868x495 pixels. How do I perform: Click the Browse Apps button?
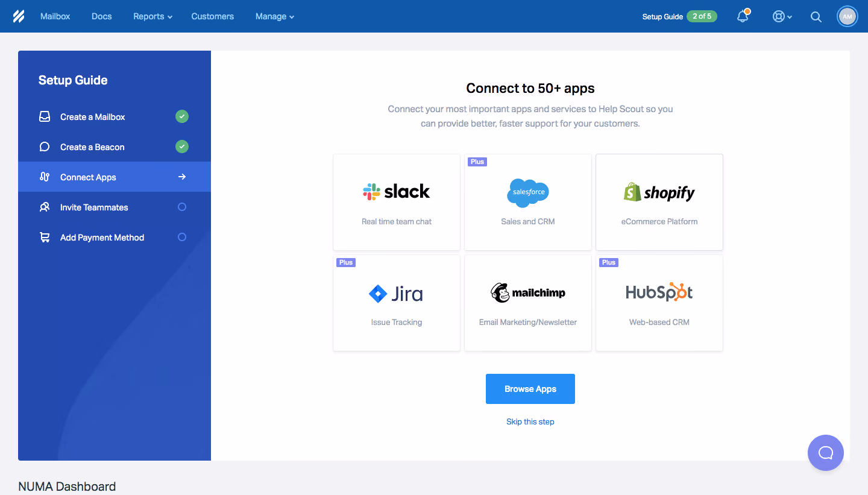(530, 389)
